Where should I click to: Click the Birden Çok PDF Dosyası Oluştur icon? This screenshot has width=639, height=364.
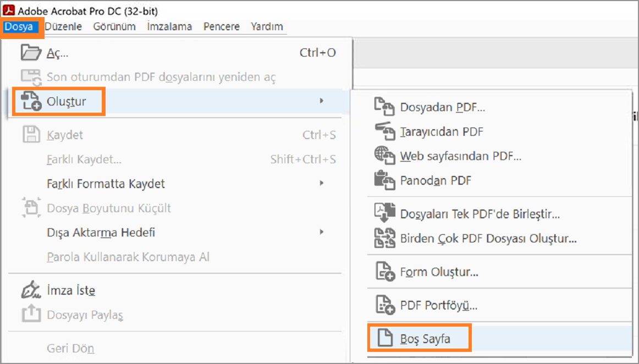tap(385, 239)
